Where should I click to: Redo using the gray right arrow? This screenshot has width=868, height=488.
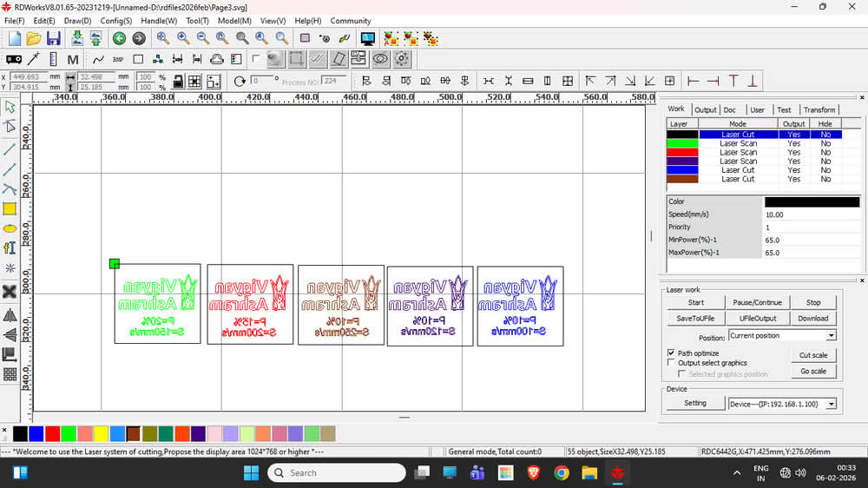(x=139, y=38)
